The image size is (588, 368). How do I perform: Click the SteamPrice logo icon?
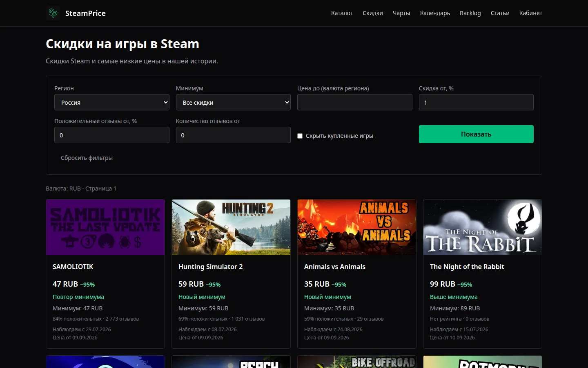(x=53, y=13)
